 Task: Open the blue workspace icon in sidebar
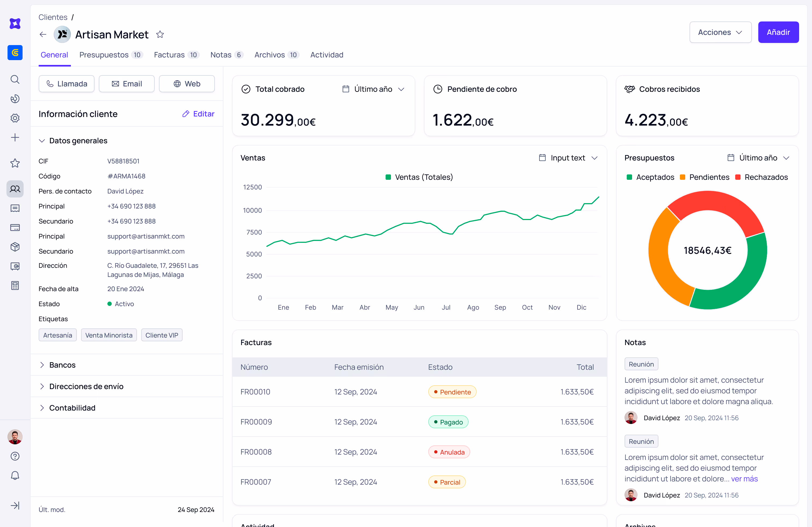click(x=15, y=53)
